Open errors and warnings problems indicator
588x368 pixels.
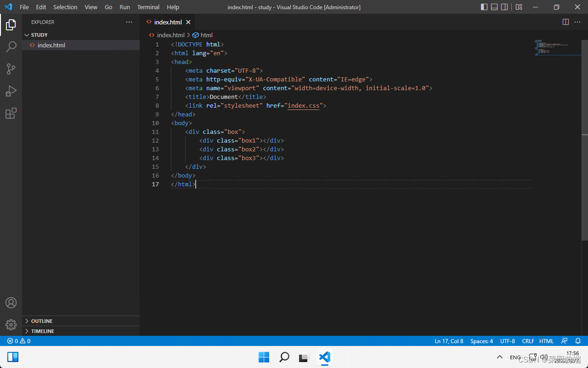18,341
